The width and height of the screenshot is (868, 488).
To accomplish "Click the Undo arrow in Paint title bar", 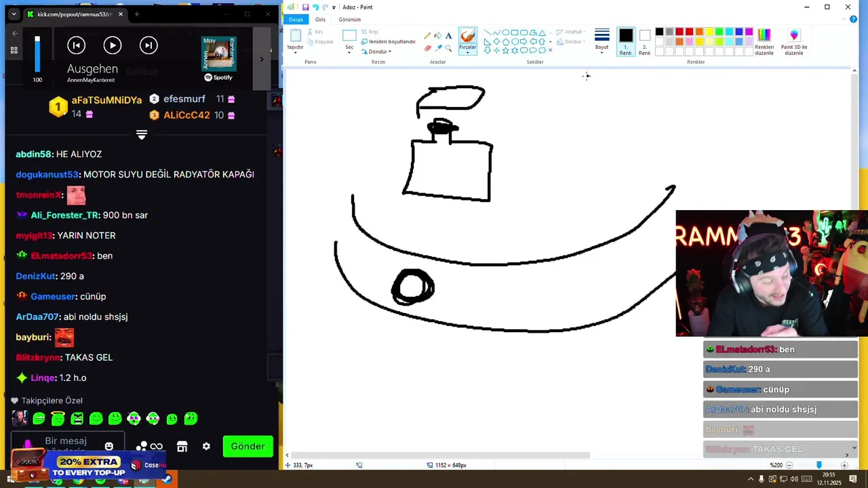I will (315, 7).
